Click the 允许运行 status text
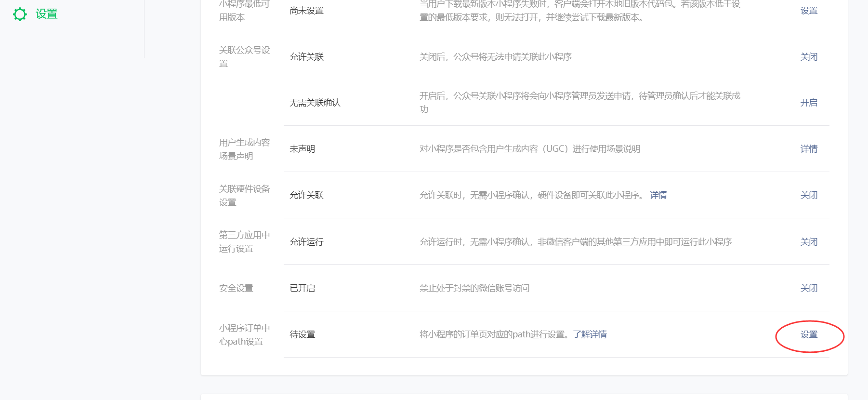 [306, 242]
